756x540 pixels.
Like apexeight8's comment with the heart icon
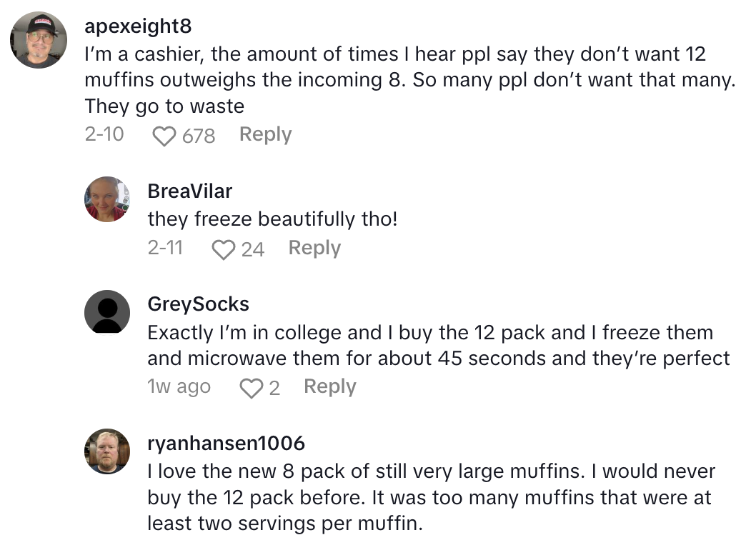pyautogui.click(x=164, y=136)
